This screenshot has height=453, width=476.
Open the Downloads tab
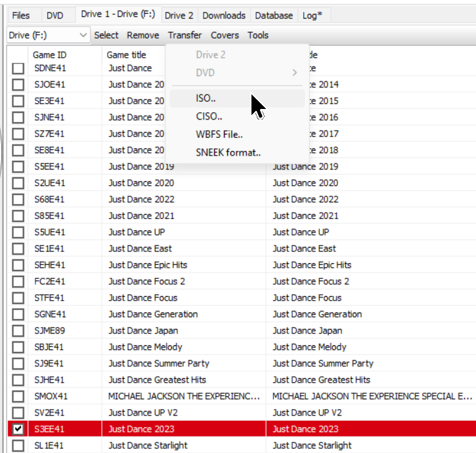point(224,15)
